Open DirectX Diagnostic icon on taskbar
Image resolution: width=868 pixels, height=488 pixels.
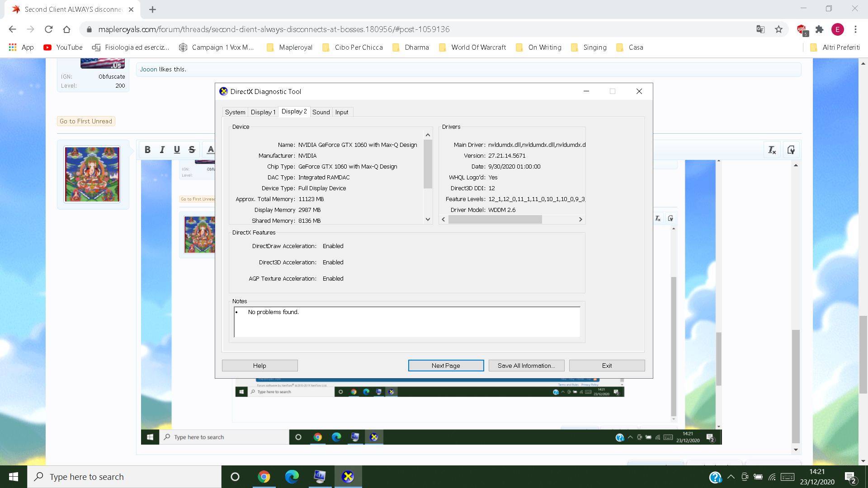coord(348,477)
